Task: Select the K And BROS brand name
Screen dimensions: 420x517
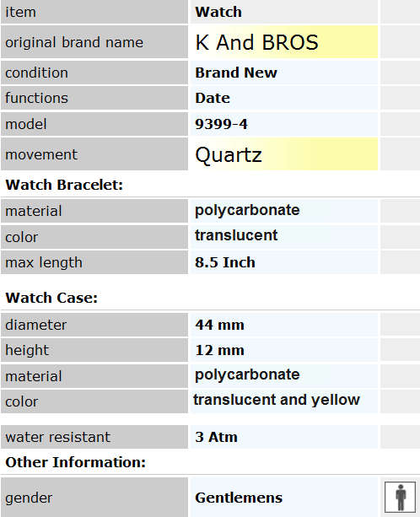Action: tap(257, 42)
